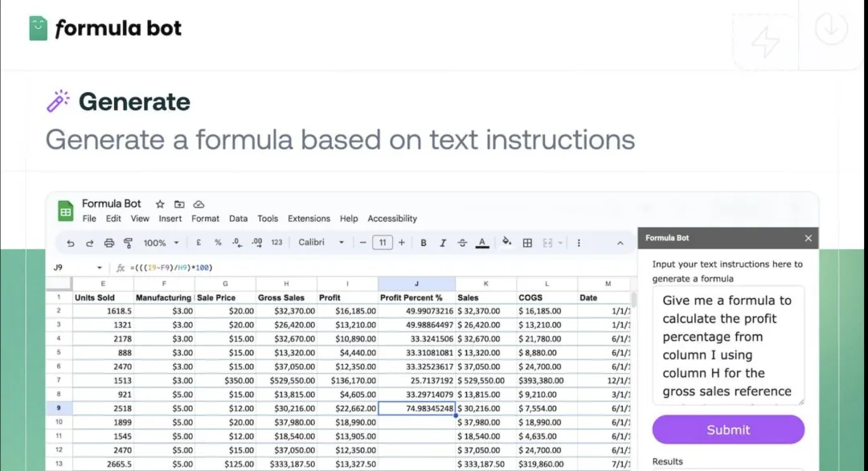Open the merge cells dropdown arrow
The width and height of the screenshot is (868, 471).
(x=560, y=243)
